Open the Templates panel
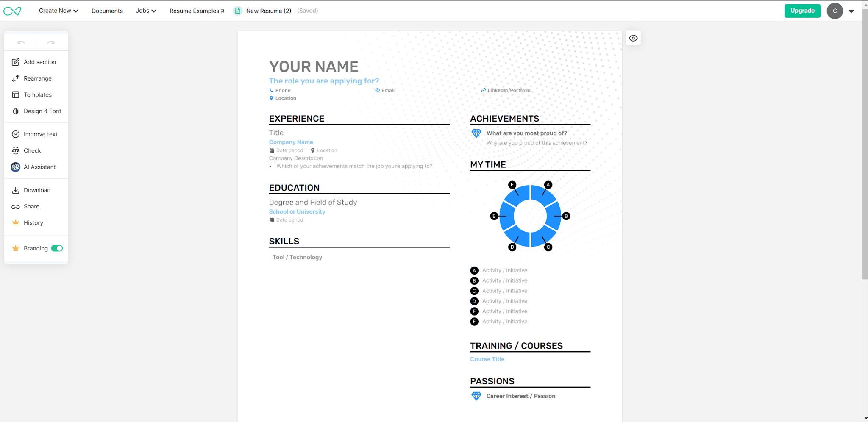This screenshot has width=868, height=422. coord(37,95)
